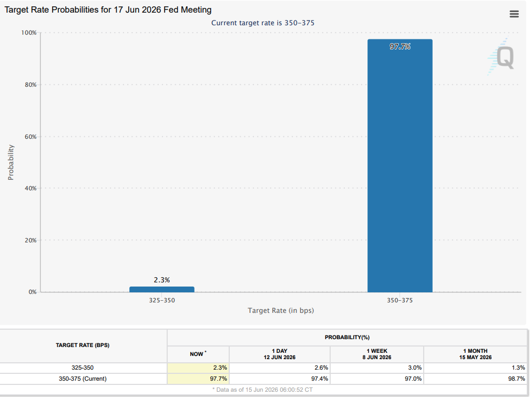Select the 1 MONTH 15 MAY 2026 header
532x397 pixels.
tap(475, 354)
